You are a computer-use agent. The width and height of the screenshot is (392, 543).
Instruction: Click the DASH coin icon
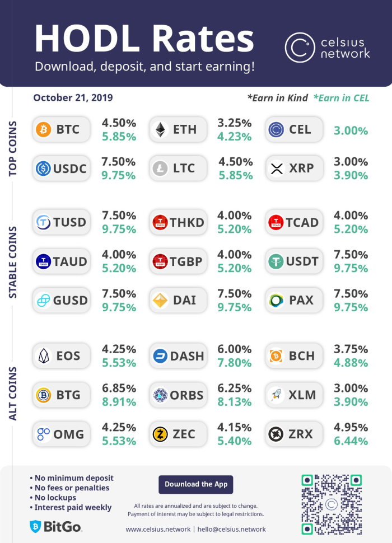pos(160,355)
